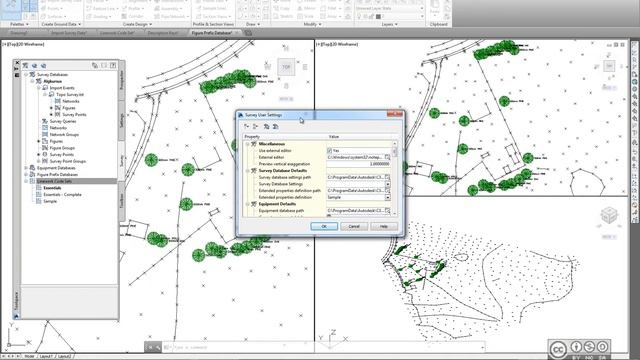This screenshot has width=640, height=360.
Task: Click the 3D ViewCube in bottom-right viewport
Action: click(609, 215)
